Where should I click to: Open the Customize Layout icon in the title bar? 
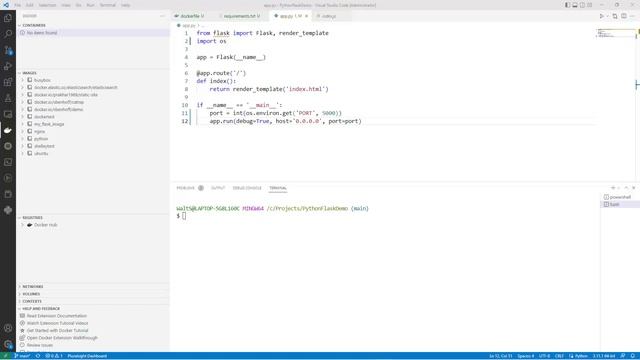pos(589,5)
